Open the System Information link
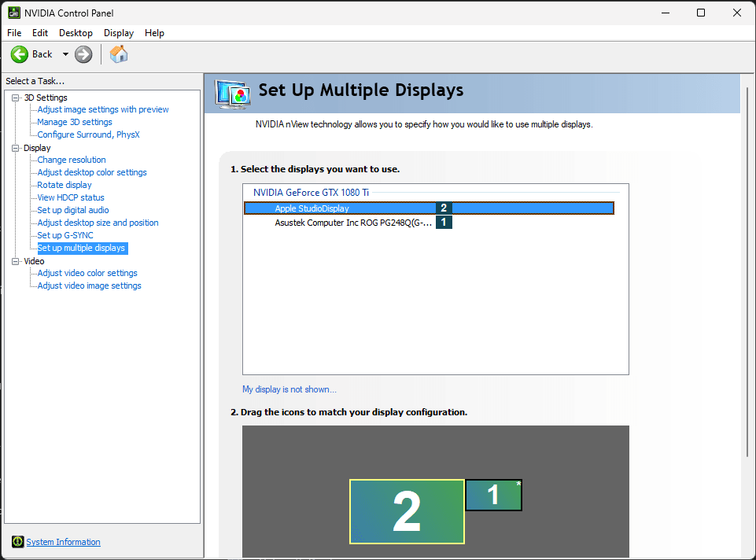This screenshot has height=560, width=756. tap(63, 542)
